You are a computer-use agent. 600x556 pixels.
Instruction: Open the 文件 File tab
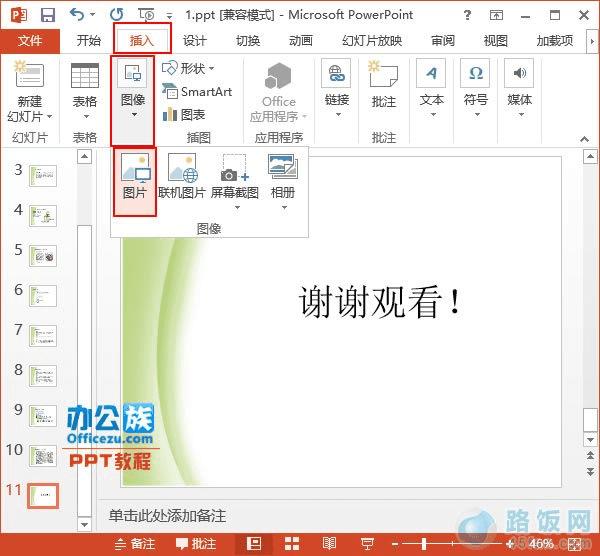click(x=30, y=41)
